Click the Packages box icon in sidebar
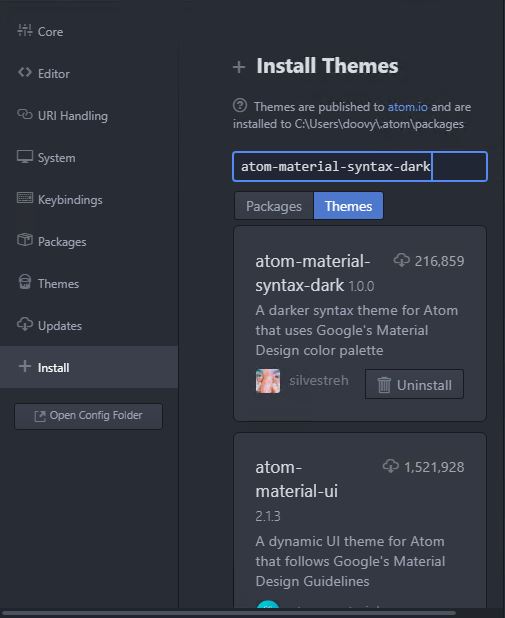The image size is (505, 618). click(x=24, y=240)
